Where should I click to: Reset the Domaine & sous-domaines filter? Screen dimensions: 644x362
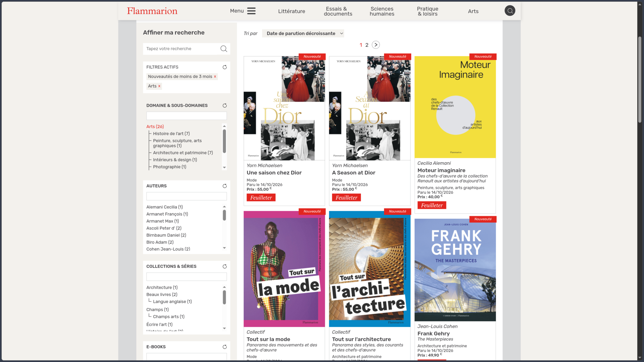click(225, 106)
